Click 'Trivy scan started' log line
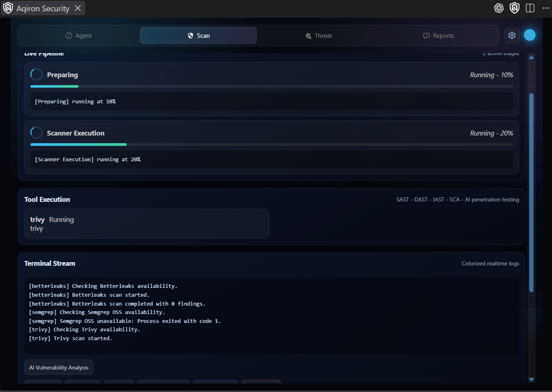Screen dimensions: 552x392 pyautogui.click(x=70, y=339)
